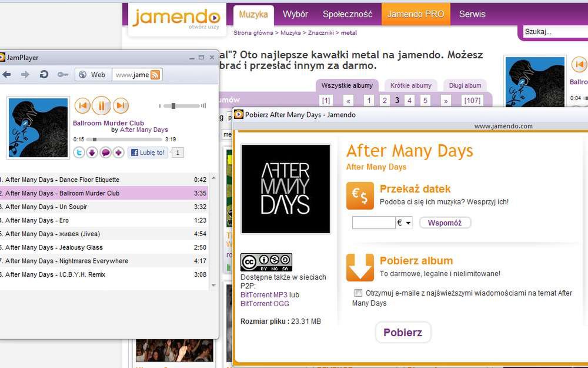This screenshot has height=368, width=588.
Task: Open the € currency dropdown
Action: 405,223
